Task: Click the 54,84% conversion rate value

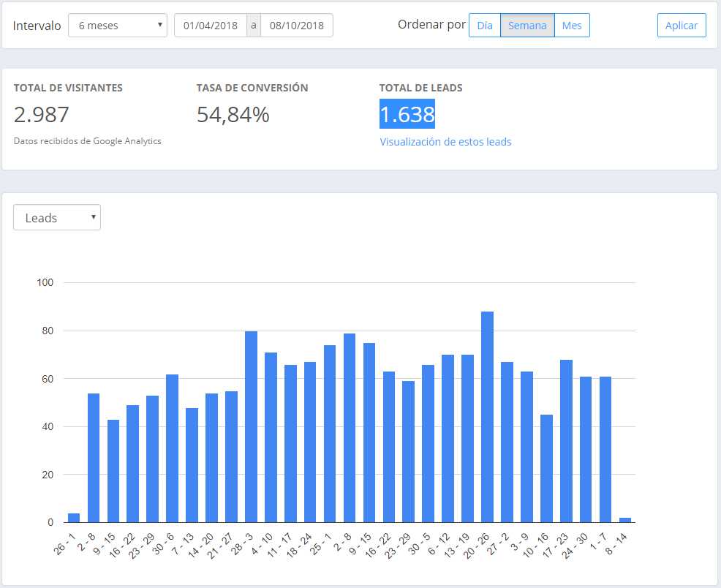Action: click(233, 115)
